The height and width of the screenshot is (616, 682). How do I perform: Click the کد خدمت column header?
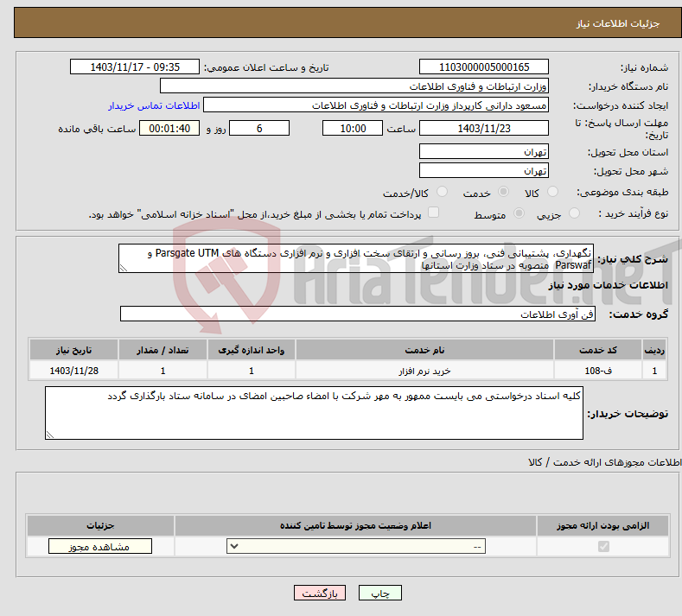pyautogui.click(x=598, y=350)
